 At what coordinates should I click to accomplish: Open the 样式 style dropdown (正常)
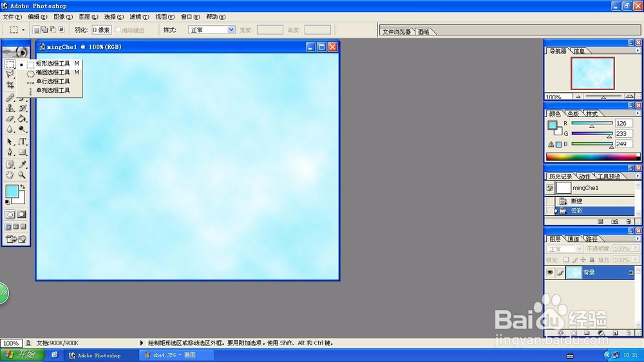pyautogui.click(x=211, y=30)
